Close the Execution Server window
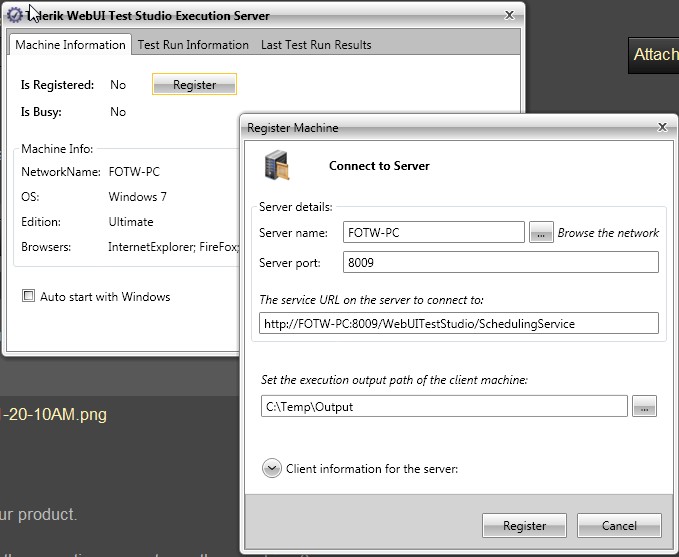This screenshot has height=557, width=679. (509, 15)
